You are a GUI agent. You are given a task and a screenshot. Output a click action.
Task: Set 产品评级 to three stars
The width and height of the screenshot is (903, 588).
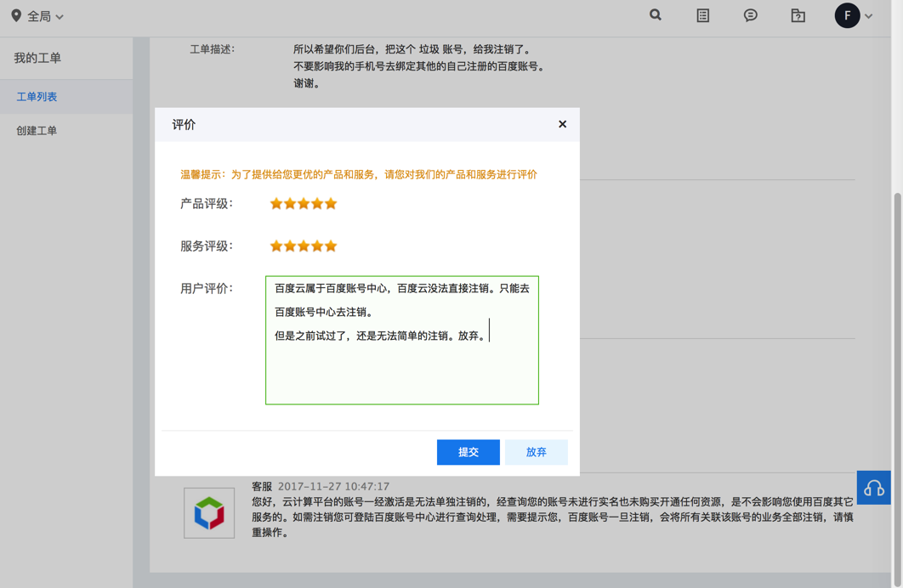point(304,204)
